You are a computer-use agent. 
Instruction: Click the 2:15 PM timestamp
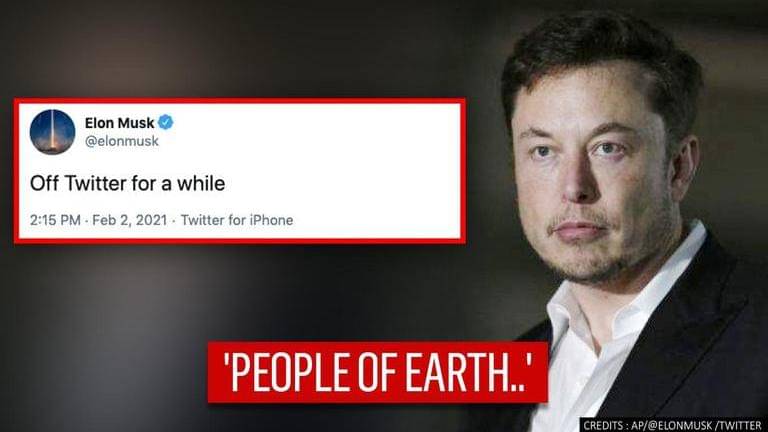[55, 220]
